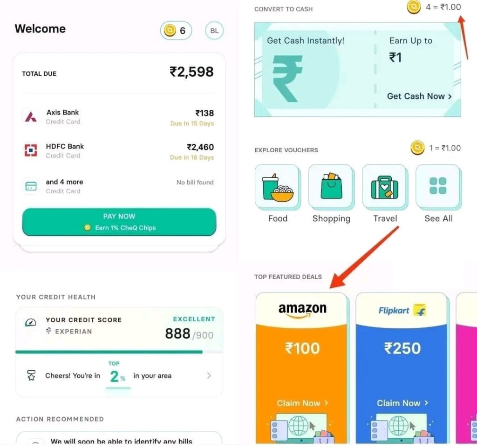Tap the HDFC Bank logo icon
477x448 pixels.
(x=31, y=150)
